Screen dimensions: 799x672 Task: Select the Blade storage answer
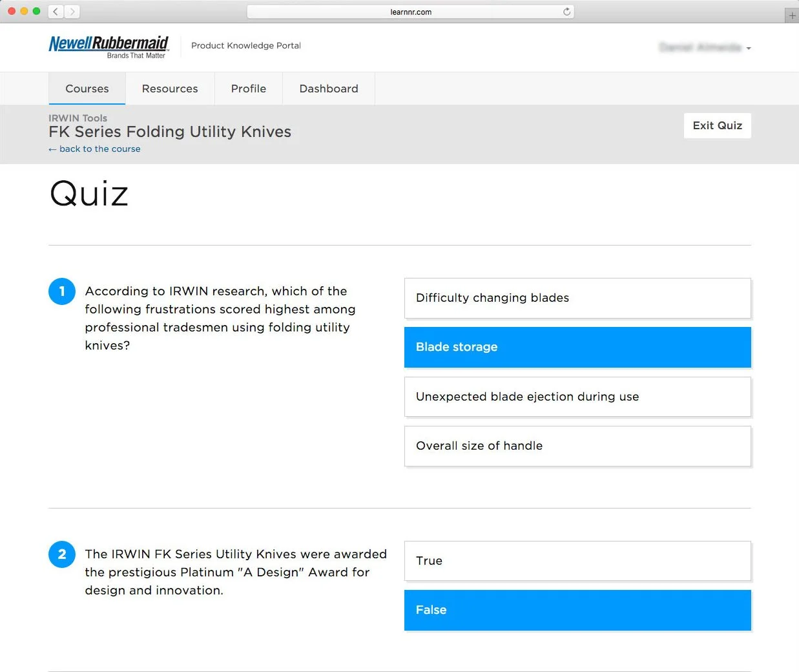tap(577, 347)
